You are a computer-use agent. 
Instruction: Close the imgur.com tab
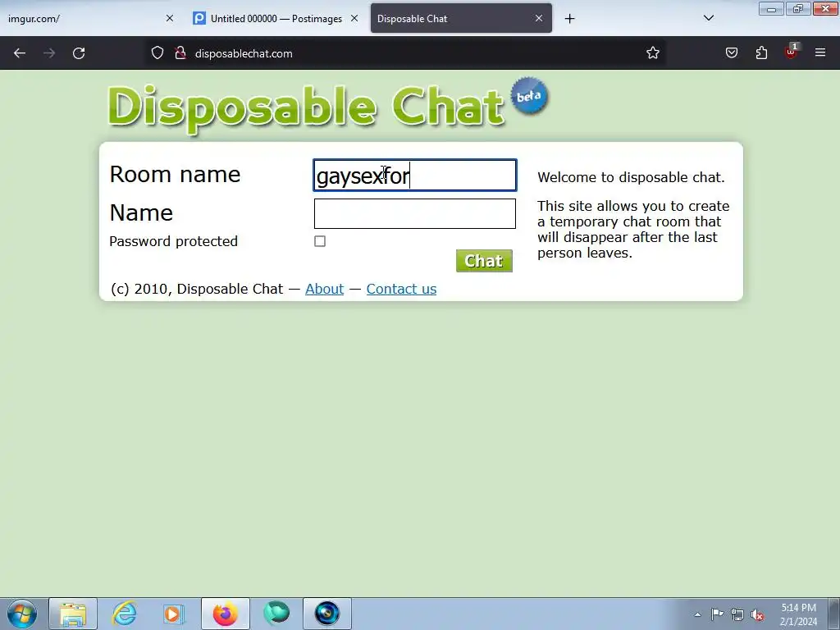[169, 18]
